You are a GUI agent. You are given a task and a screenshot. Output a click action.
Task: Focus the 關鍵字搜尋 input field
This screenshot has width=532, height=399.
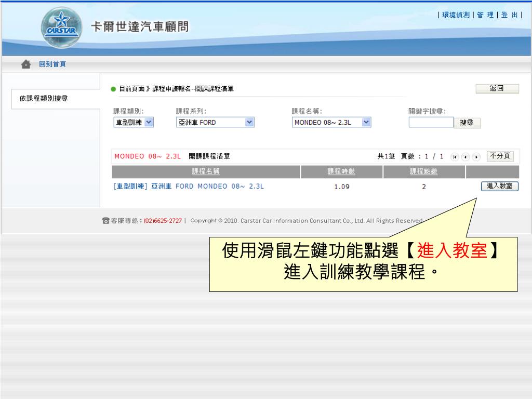point(431,122)
